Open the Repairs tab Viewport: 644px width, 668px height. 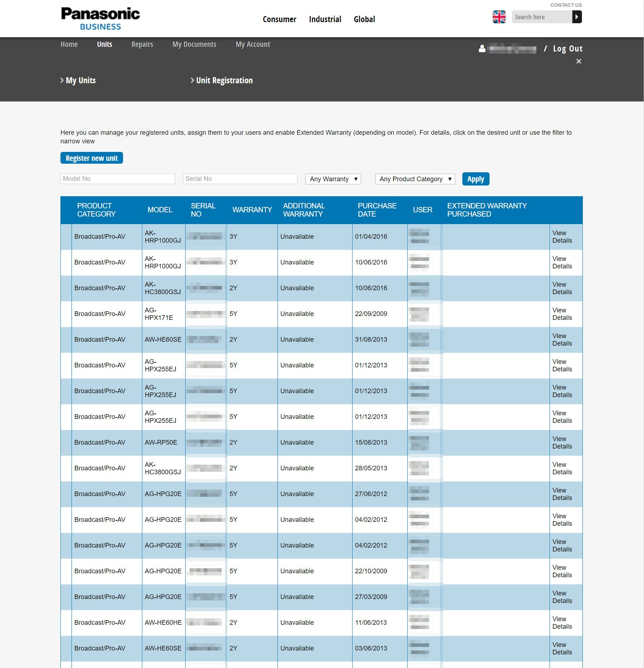142,44
